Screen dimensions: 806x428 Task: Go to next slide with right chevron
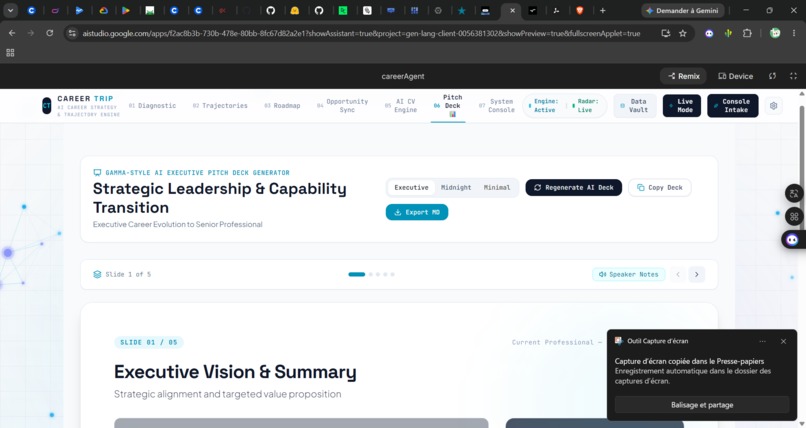(x=697, y=274)
